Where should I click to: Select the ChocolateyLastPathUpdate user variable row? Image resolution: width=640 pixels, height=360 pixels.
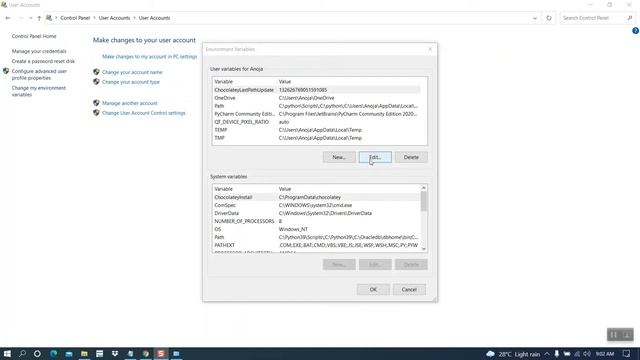pos(317,90)
